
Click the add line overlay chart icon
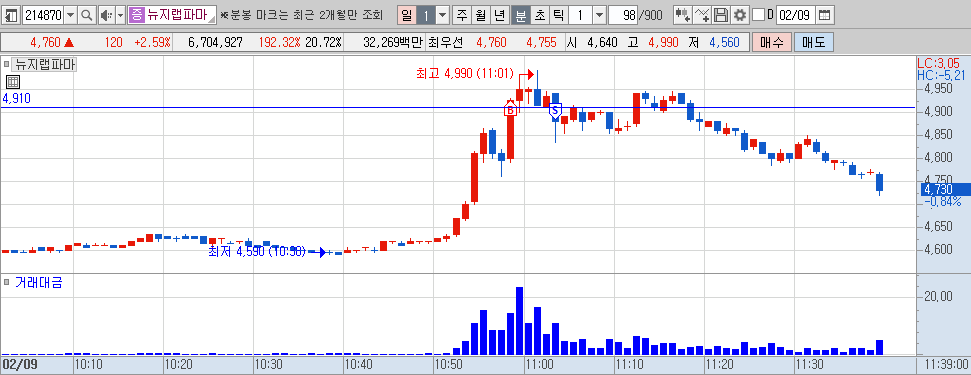click(702, 15)
